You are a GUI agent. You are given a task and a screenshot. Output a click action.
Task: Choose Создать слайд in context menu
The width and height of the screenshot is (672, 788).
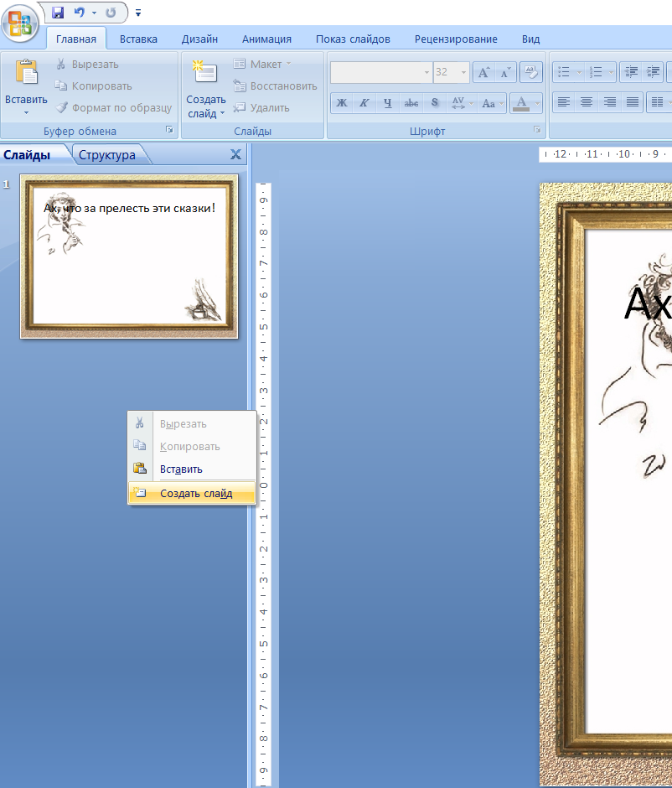(x=192, y=493)
